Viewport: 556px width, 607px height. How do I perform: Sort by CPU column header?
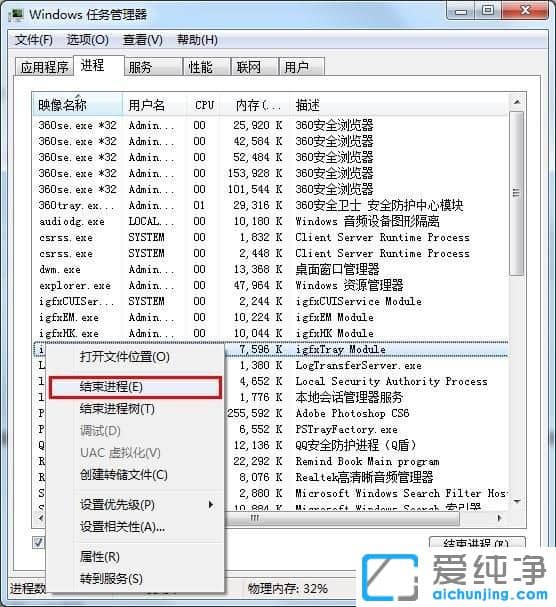(204, 105)
